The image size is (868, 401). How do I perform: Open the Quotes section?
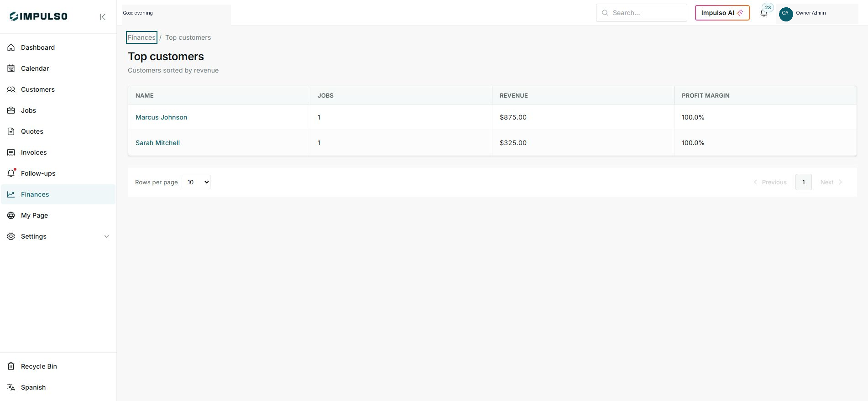[x=58, y=131]
